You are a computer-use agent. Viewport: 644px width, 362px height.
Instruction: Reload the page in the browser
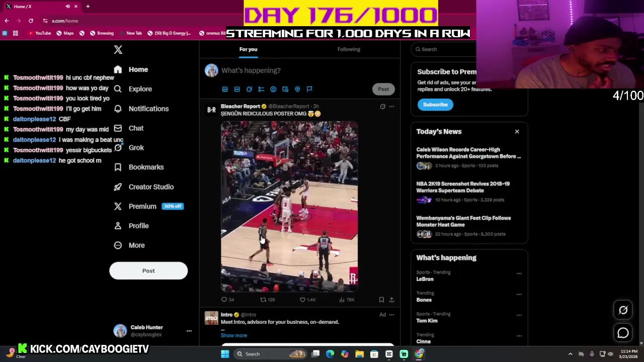31,21
